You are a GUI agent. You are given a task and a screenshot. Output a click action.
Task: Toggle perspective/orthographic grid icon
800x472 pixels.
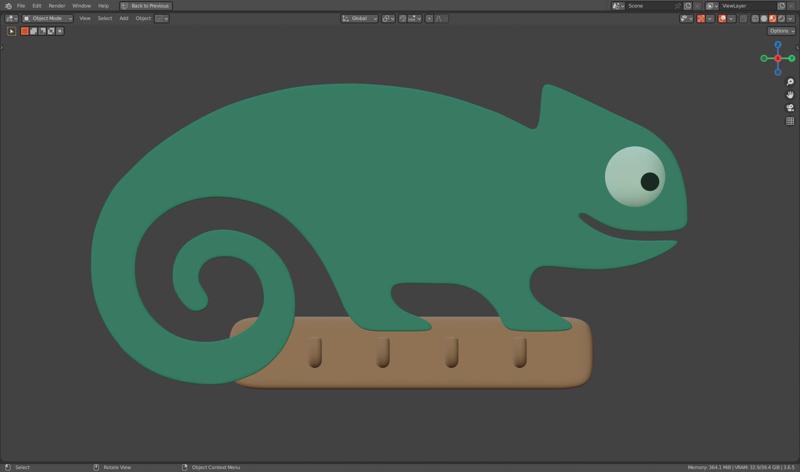pos(790,121)
